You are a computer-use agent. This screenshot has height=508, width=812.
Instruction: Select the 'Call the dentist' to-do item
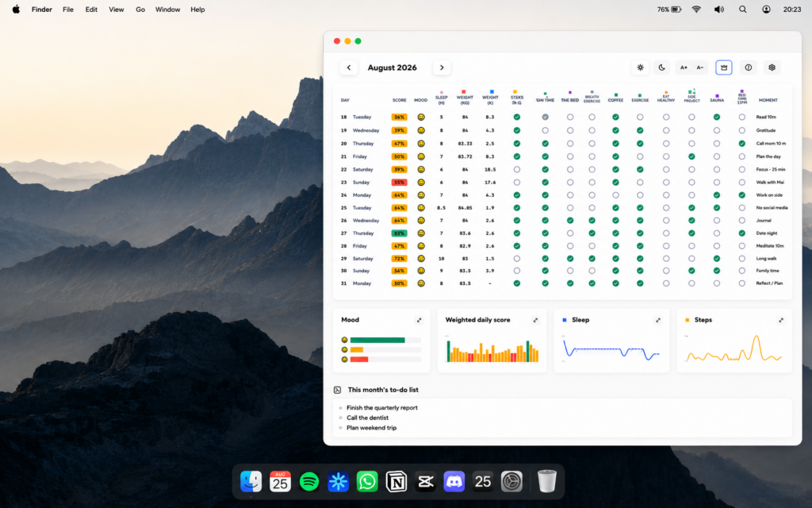[x=367, y=418]
